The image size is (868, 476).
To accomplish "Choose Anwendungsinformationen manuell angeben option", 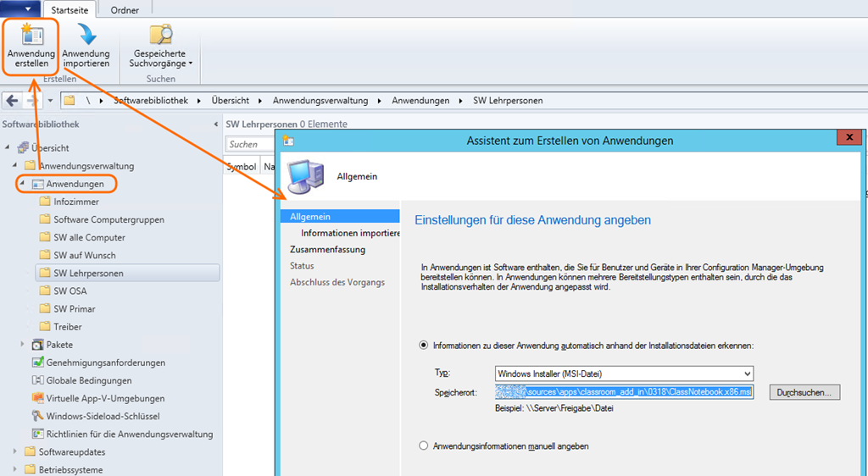I will tap(425, 446).
